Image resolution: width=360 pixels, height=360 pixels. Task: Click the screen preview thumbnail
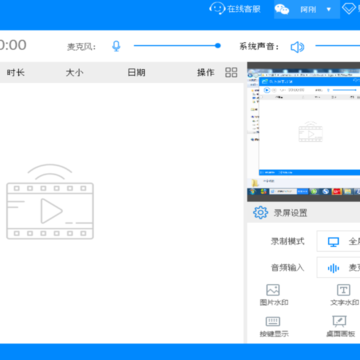point(303,132)
